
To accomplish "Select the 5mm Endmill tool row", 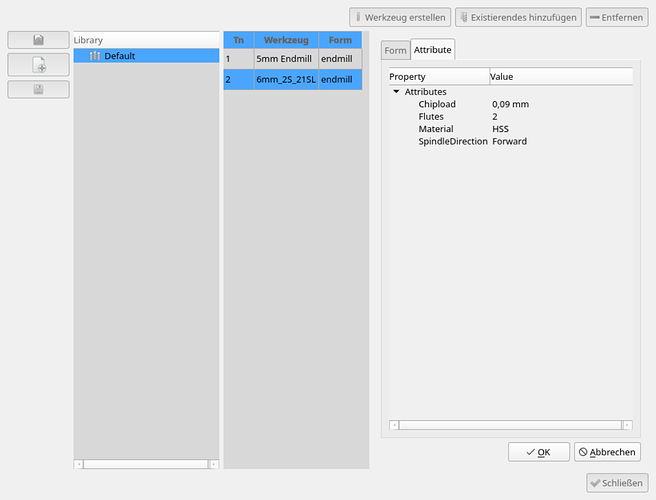I will click(285, 59).
